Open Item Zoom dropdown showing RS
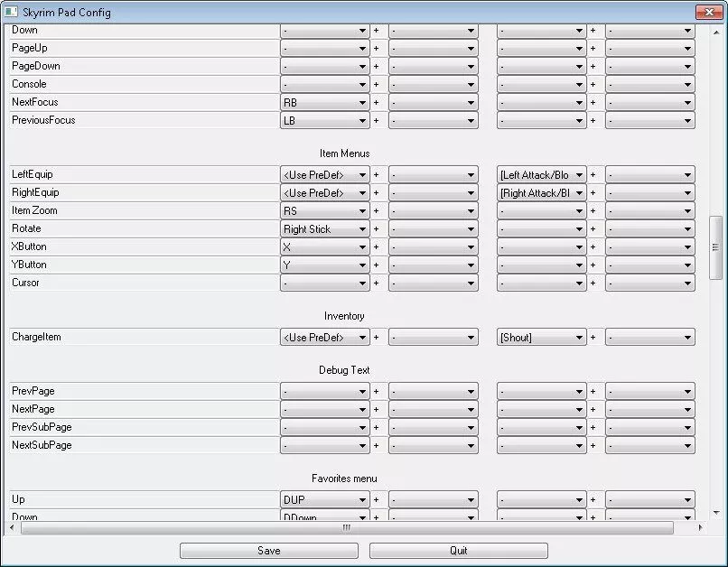 click(x=324, y=211)
